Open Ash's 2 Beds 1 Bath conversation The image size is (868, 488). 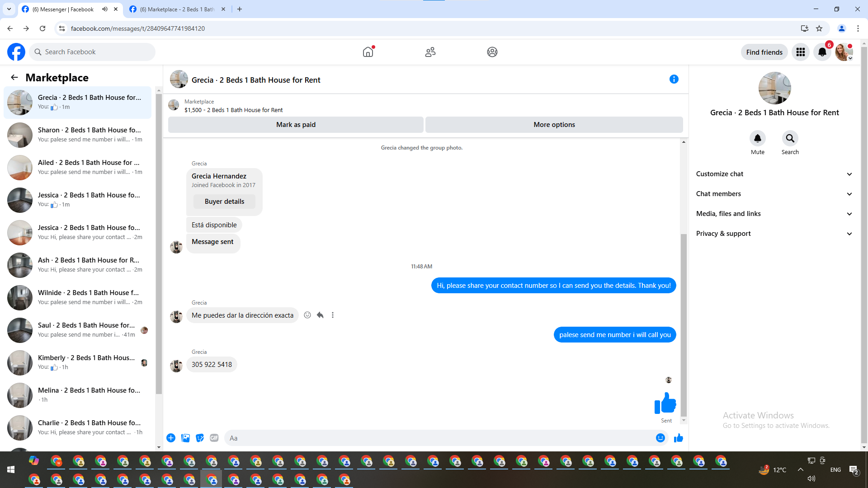click(78, 265)
